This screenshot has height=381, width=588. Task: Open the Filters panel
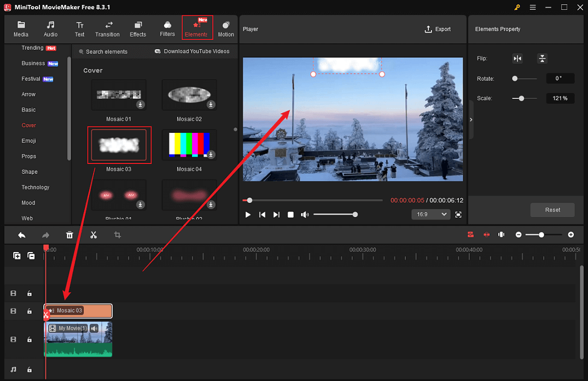coord(167,28)
